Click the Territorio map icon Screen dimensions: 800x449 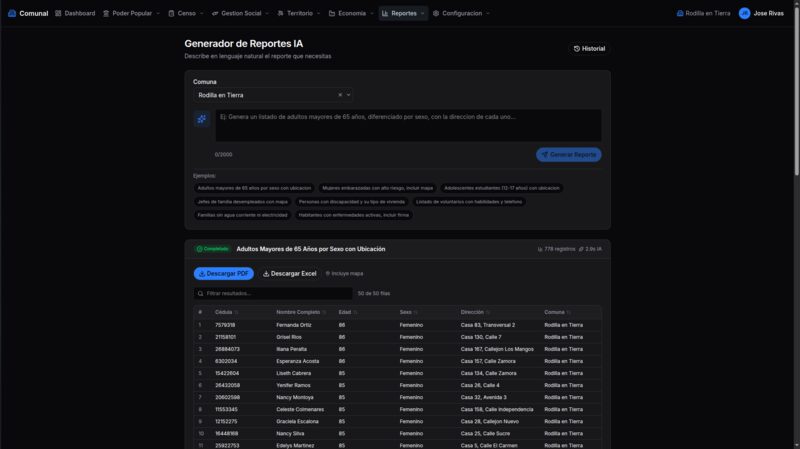[x=280, y=13]
